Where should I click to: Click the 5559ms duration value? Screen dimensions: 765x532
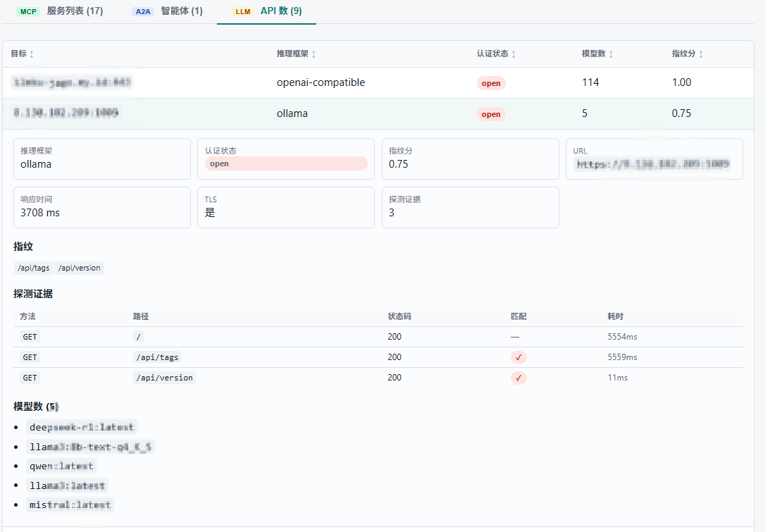click(x=622, y=357)
